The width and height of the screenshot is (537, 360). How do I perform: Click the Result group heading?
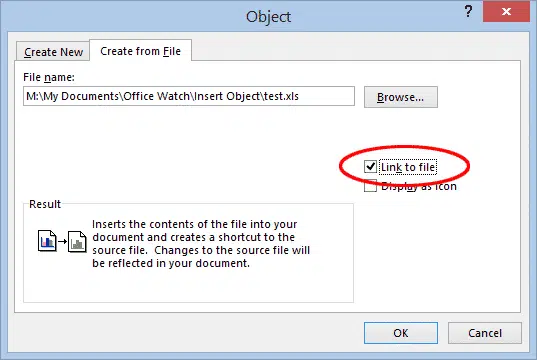tap(45, 204)
